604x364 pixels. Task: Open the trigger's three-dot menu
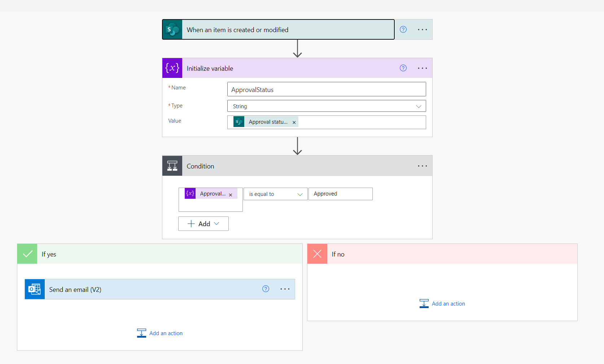tap(422, 30)
